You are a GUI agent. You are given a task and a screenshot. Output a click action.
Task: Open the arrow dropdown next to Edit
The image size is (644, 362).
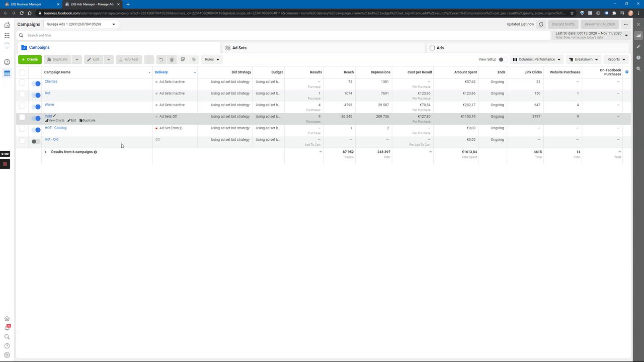[x=108, y=59]
